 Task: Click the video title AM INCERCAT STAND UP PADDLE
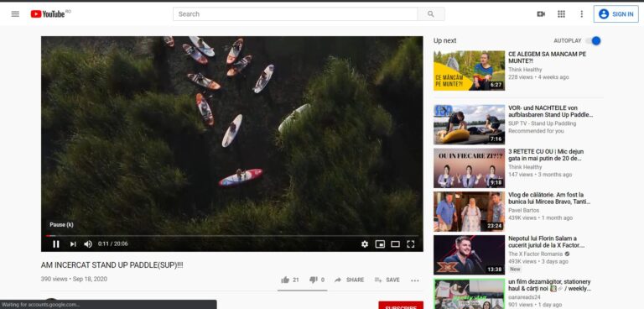point(112,265)
